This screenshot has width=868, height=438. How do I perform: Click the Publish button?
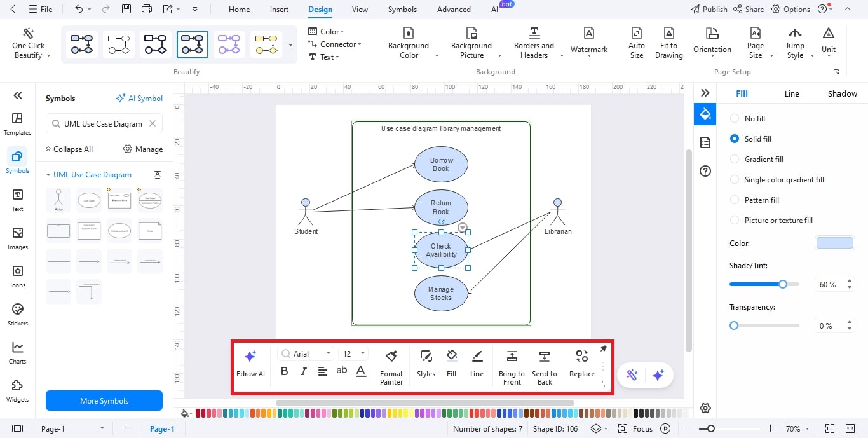coord(709,9)
